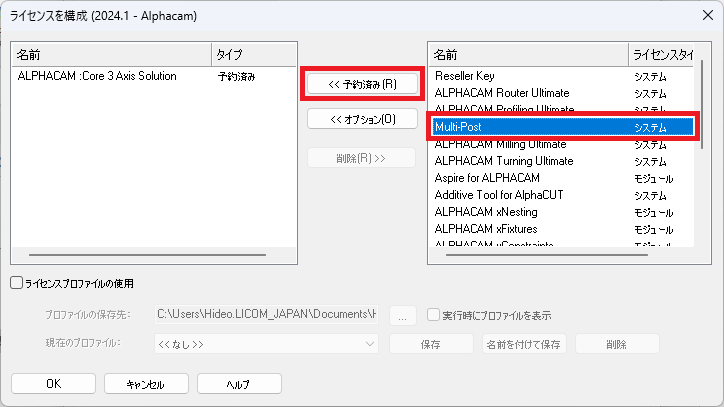This screenshot has height=407, width=724.
Task: Select Reseller Key in license list
Action: click(x=561, y=76)
